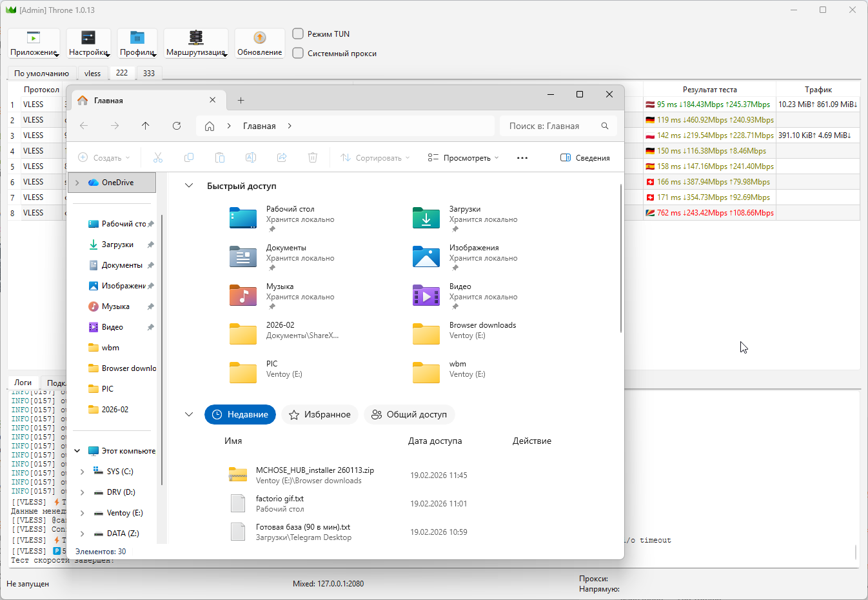Image resolution: width=868 pixels, height=600 pixels.
Task: Toggle the Системный прокси checkbox
Action: coord(298,53)
